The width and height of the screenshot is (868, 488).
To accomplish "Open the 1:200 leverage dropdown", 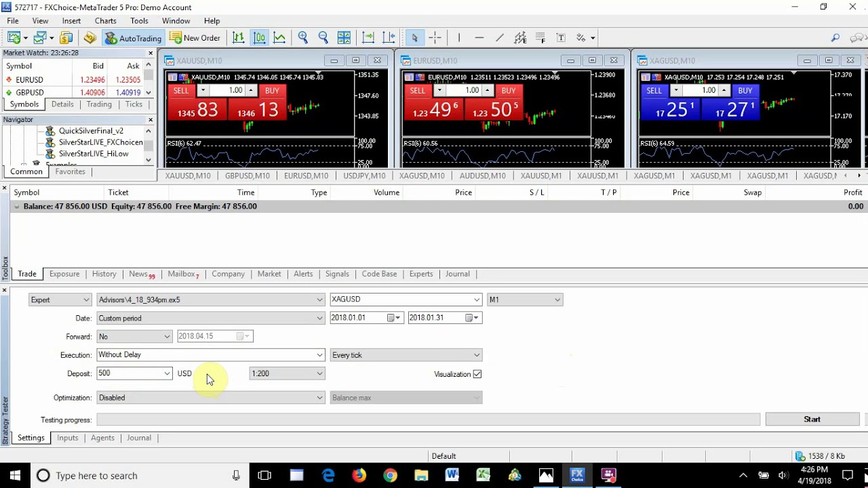I will pyautogui.click(x=287, y=373).
